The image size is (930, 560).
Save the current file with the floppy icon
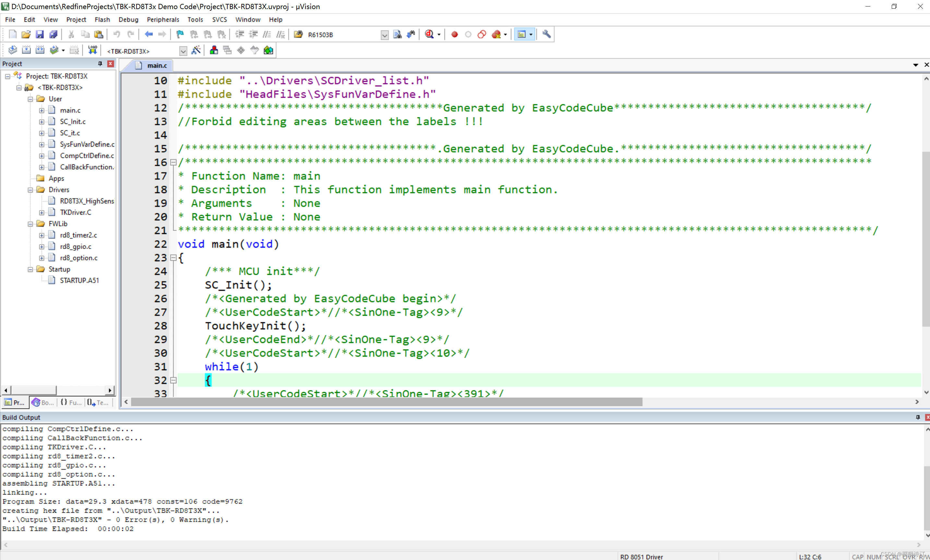[x=40, y=34]
